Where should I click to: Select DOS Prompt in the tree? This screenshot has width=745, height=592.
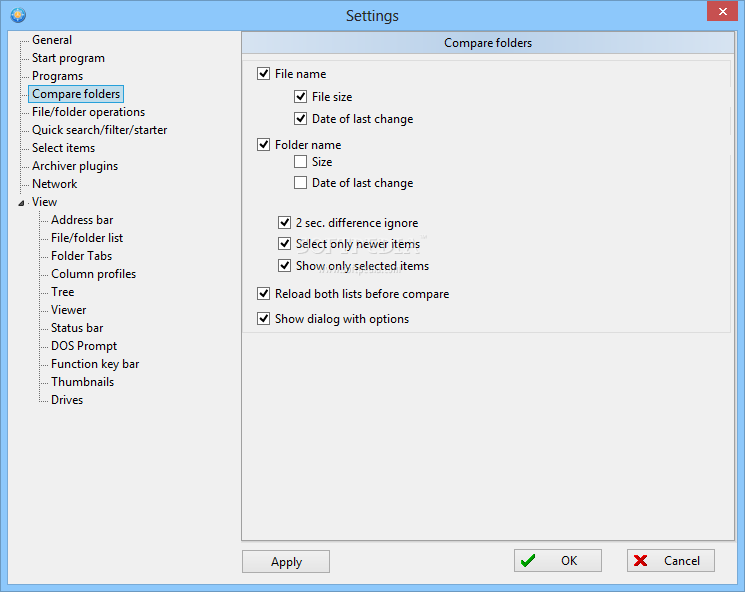coord(84,346)
